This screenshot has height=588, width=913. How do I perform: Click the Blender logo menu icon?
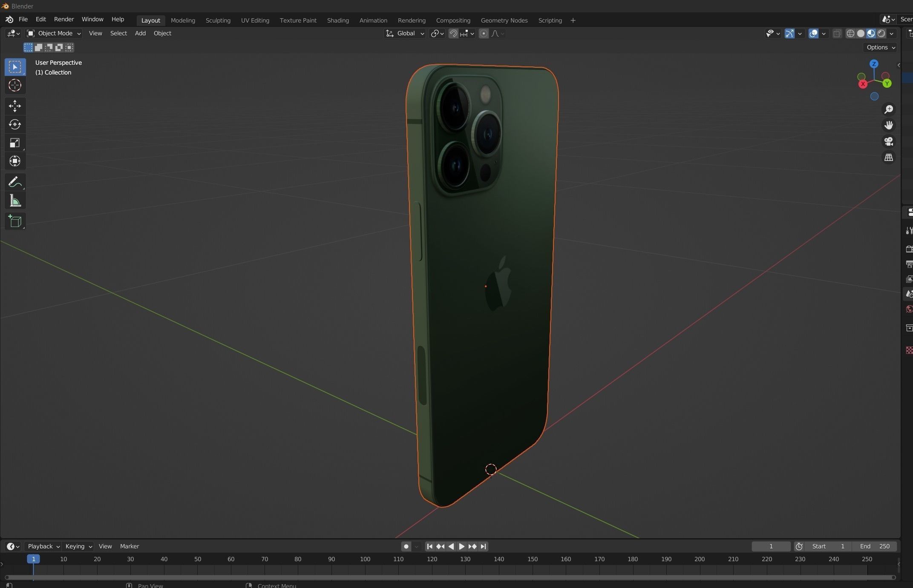(9, 20)
